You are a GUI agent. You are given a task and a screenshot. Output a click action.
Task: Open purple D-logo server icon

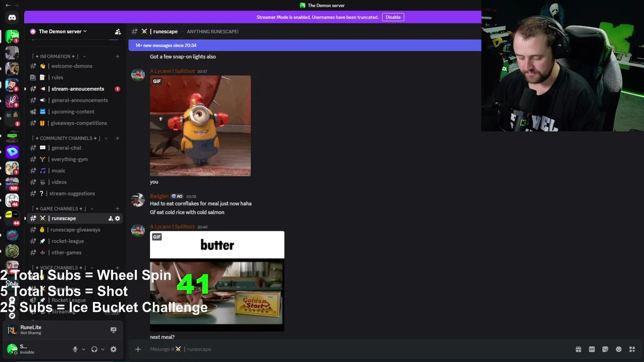point(12,151)
